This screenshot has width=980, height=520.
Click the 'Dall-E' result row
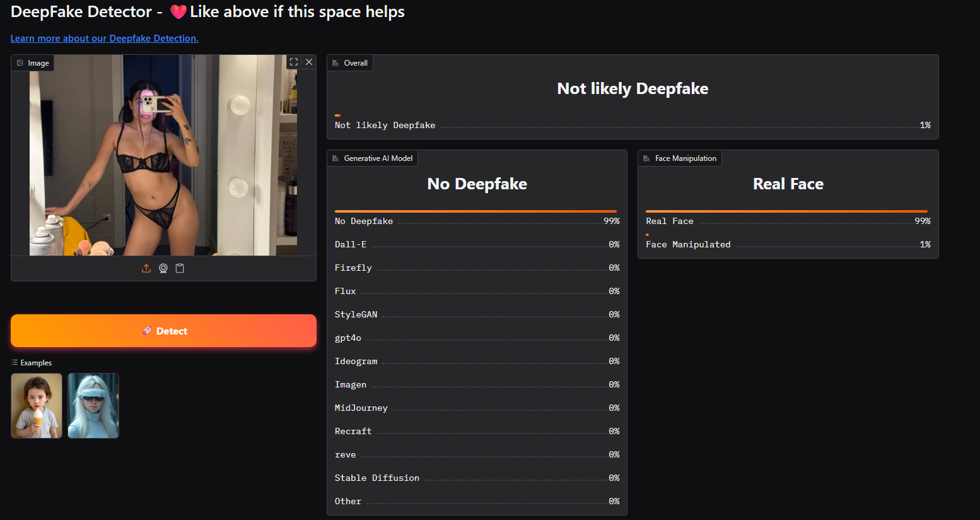tap(477, 244)
